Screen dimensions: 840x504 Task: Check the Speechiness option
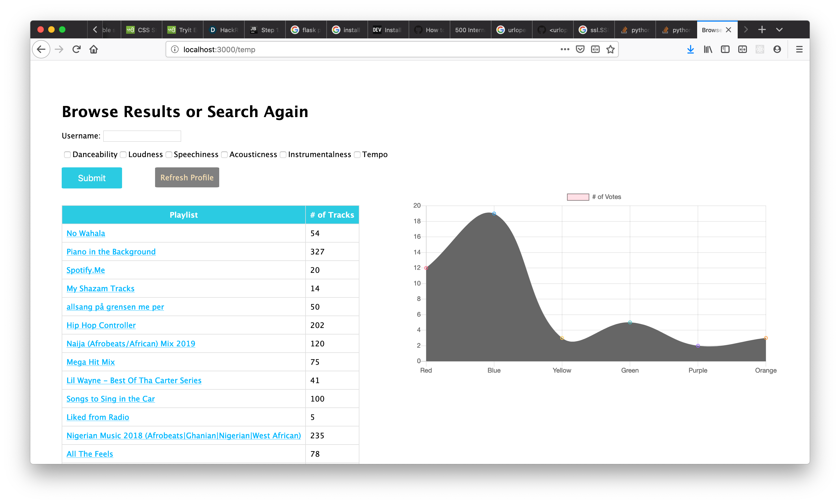pyautogui.click(x=169, y=155)
